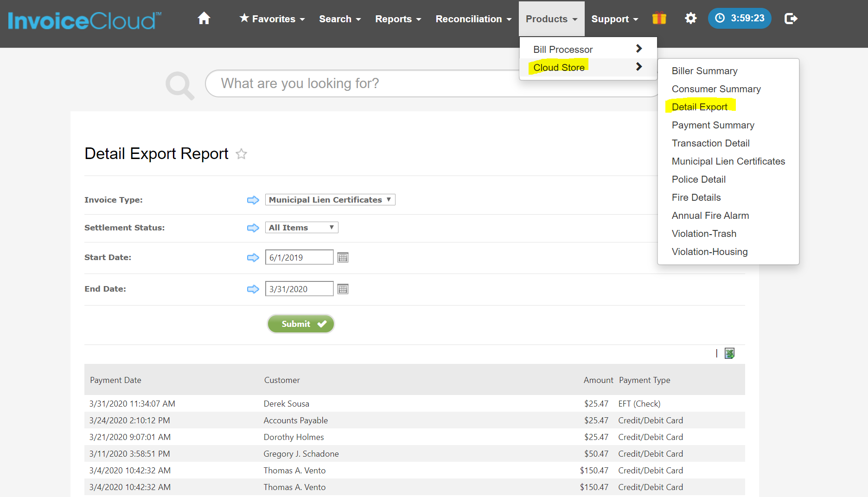868x497 pixels.
Task: Expand the Bill Processor submenu
Action: [x=588, y=49]
